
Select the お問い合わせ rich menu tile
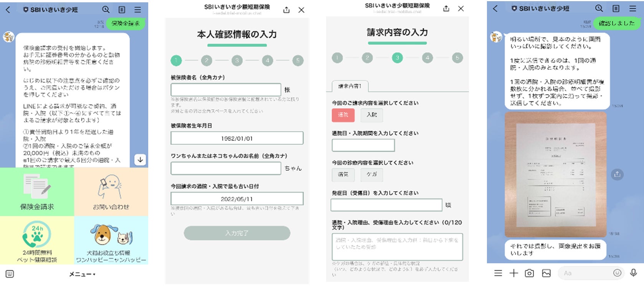point(111,192)
